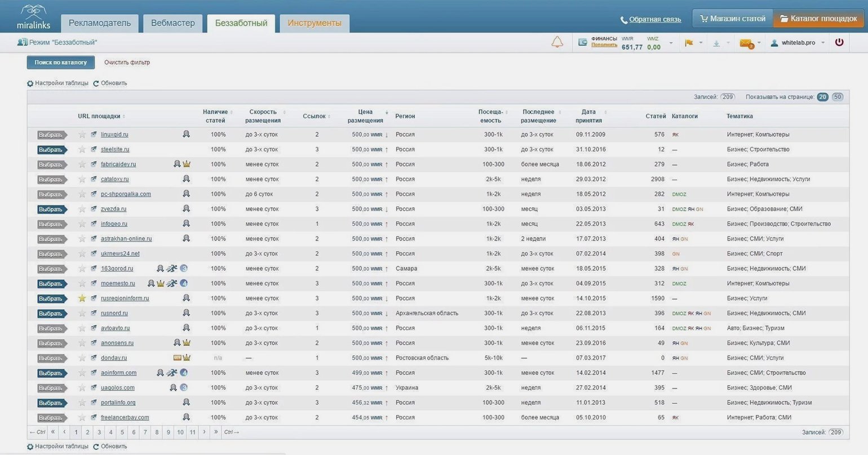The height and width of the screenshot is (455, 868).
Task: Click the gear icon for Настройки таблицы
Action: 30,83
